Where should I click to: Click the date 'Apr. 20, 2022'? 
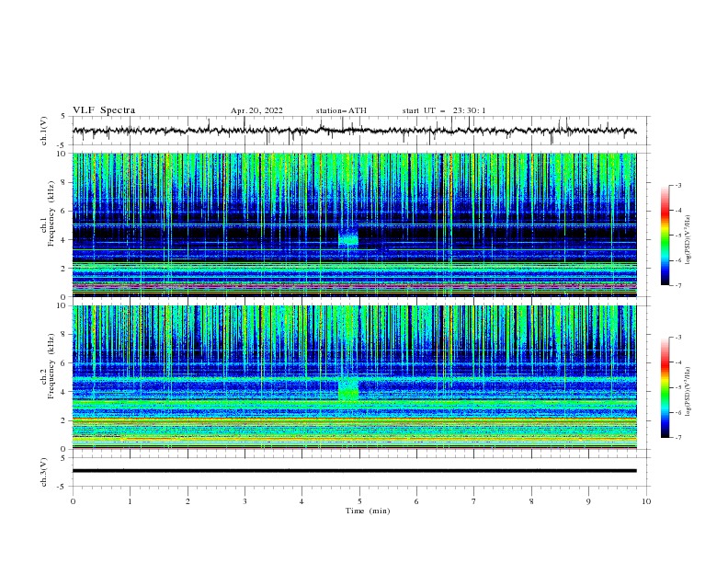256,110
